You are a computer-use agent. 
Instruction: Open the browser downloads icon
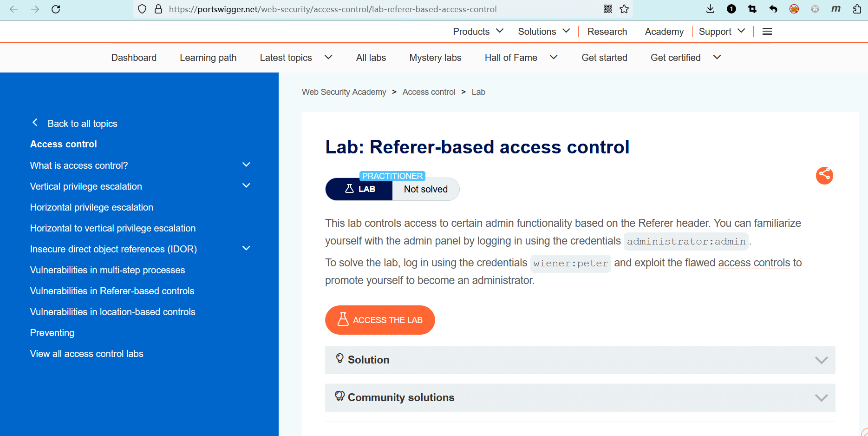tap(710, 9)
